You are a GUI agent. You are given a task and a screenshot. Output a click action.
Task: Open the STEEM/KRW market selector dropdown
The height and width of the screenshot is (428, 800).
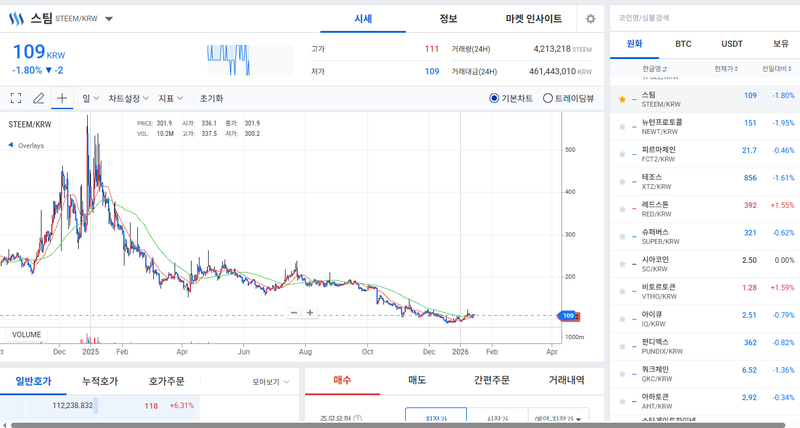click(108, 19)
